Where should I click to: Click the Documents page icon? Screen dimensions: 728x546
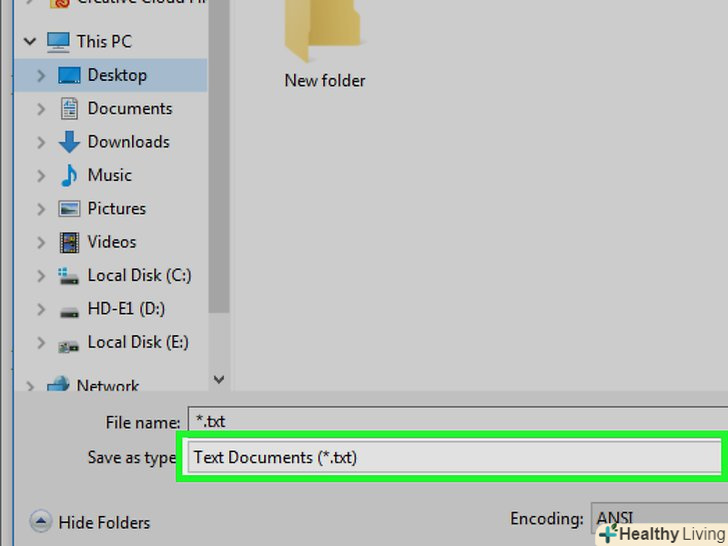[69, 109]
